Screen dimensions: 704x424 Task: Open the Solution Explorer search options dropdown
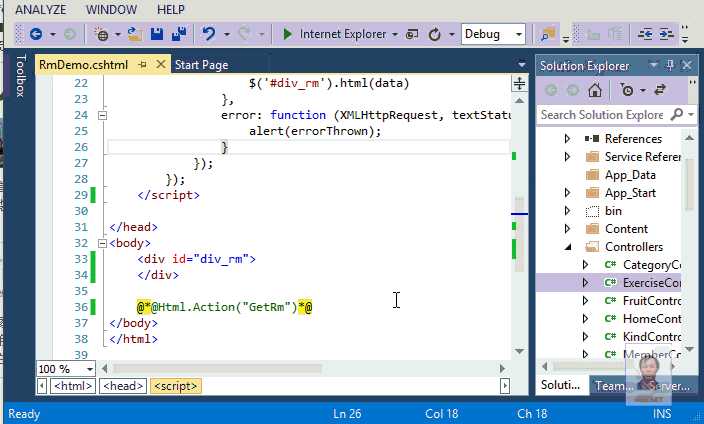[691, 115]
